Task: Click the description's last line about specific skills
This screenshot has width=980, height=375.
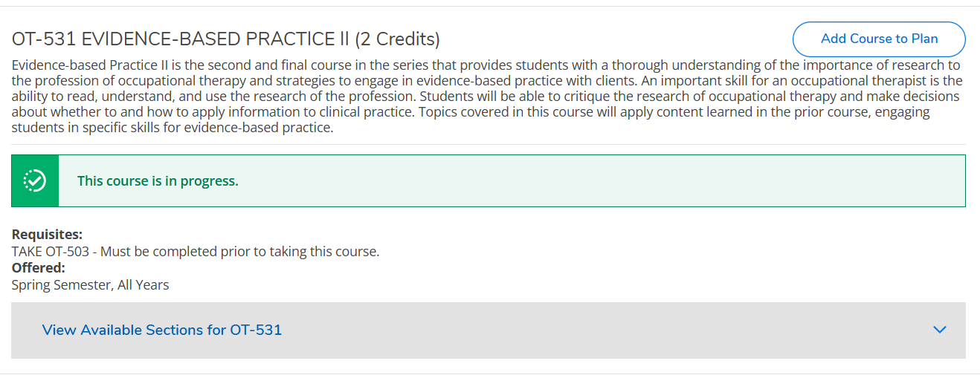Action: [x=173, y=128]
